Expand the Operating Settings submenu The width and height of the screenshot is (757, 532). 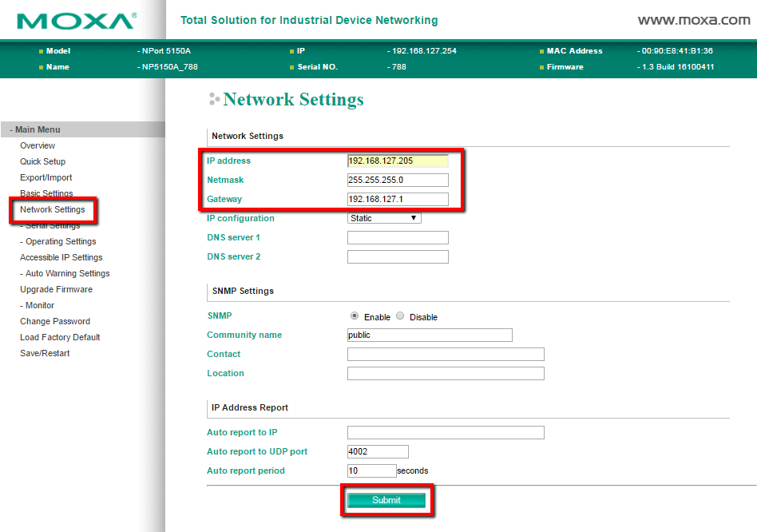point(60,241)
